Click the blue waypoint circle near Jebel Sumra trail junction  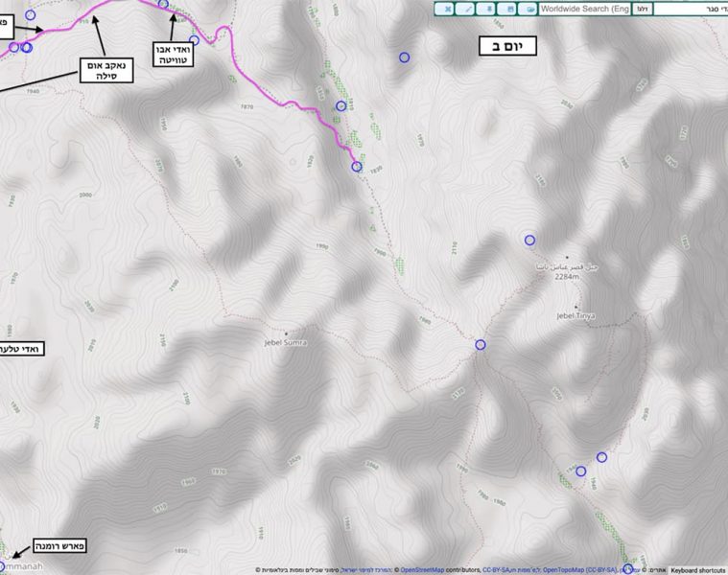click(481, 345)
